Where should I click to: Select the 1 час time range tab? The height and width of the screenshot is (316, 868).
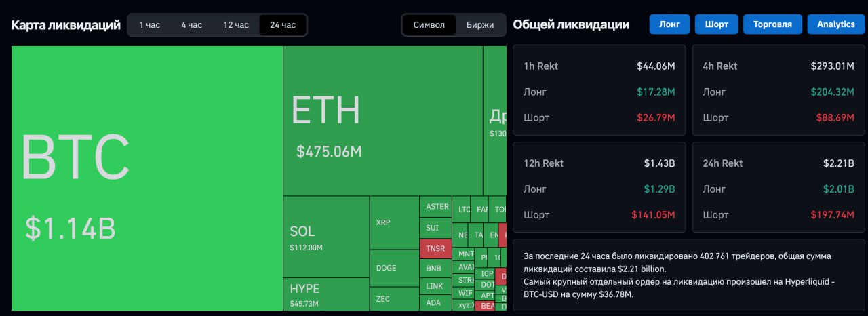click(149, 25)
